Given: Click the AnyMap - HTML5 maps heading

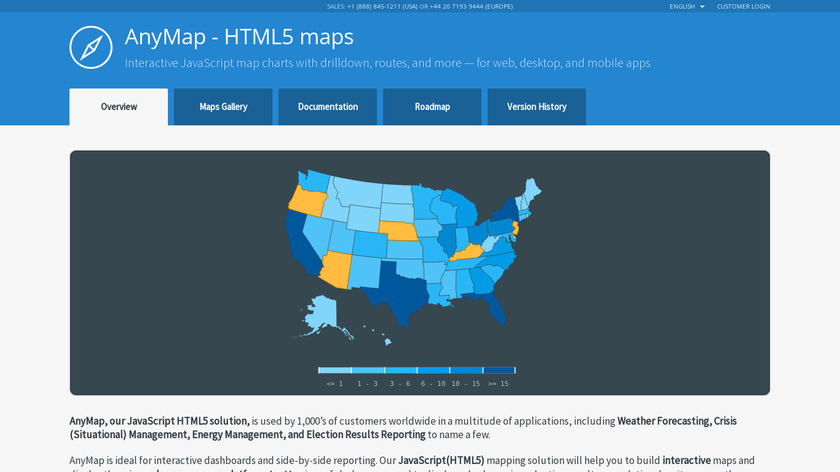Looking at the screenshot, I should click(239, 37).
